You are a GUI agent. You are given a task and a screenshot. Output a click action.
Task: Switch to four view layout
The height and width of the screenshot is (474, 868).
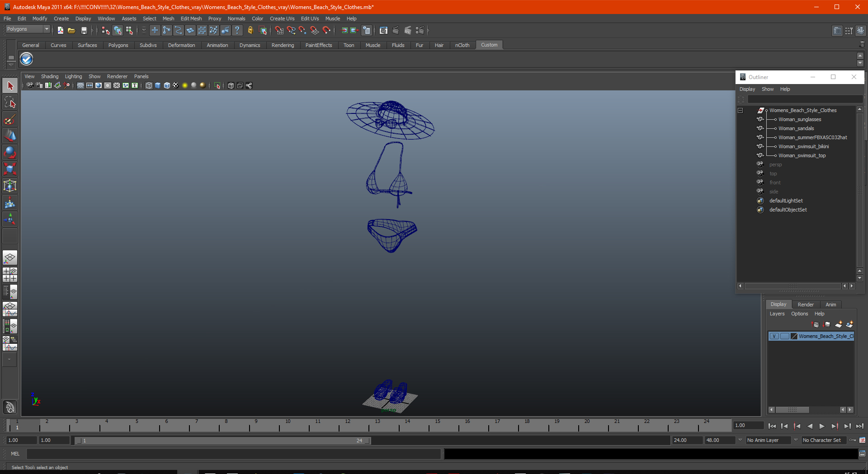pos(10,275)
